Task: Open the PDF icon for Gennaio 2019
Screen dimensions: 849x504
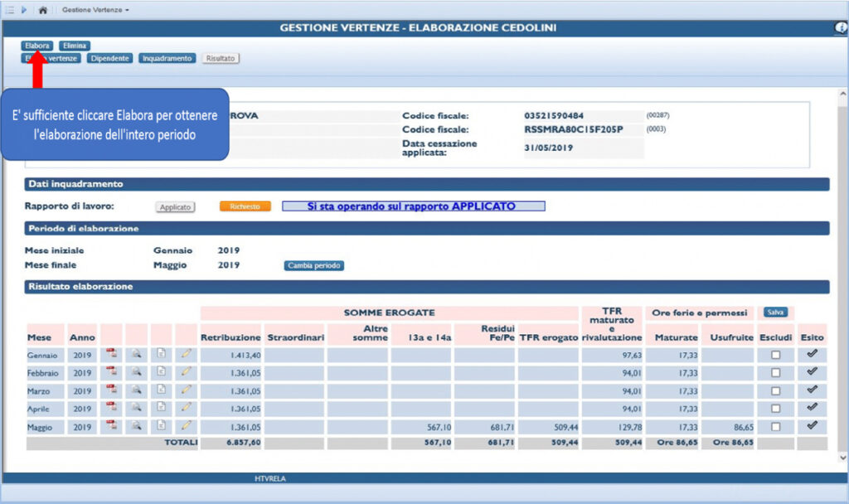Action: (112, 353)
